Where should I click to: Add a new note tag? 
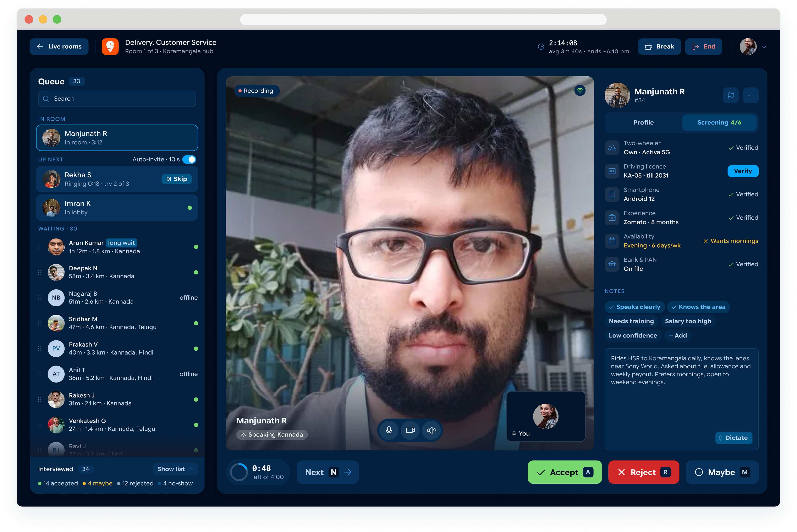[x=678, y=336]
